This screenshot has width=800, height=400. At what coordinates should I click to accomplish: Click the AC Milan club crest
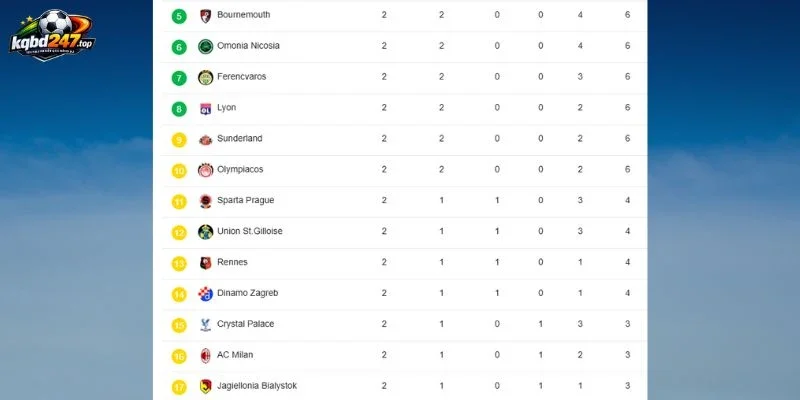point(206,356)
